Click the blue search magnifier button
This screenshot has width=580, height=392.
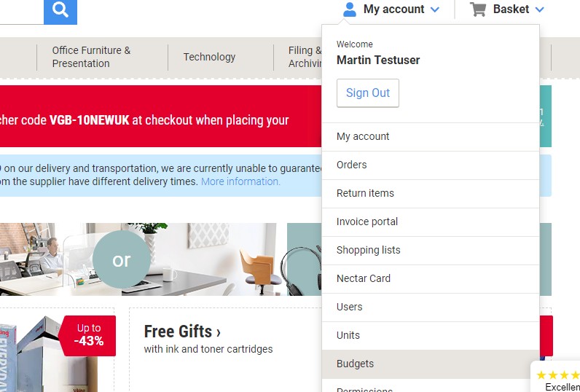[60, 10]
